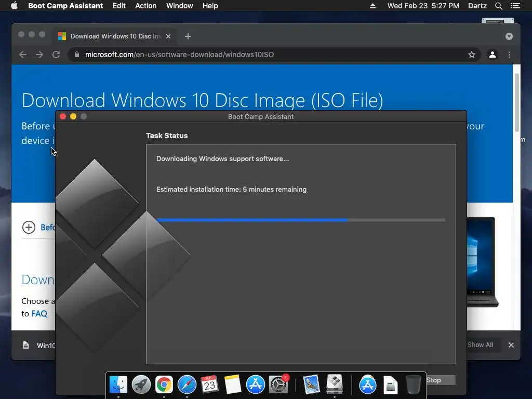Click the Windows laptop image on webpage
This screenshot has height=399, width=532.
pyautogui.click(x=483, y=262)
